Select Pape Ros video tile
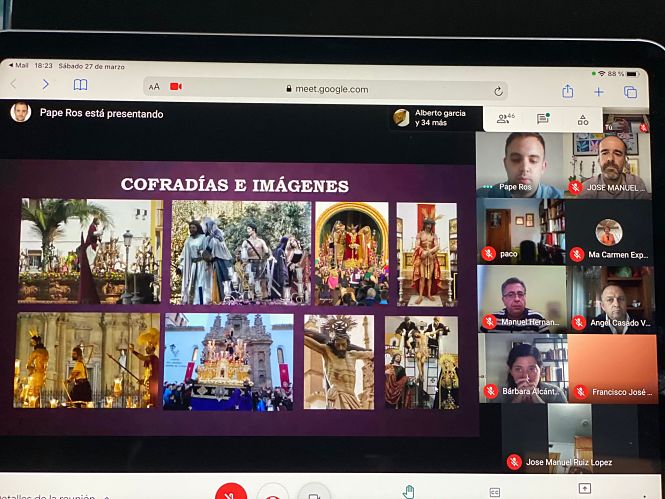The height and width of the screenshot is (499, 665). point(518,163)
